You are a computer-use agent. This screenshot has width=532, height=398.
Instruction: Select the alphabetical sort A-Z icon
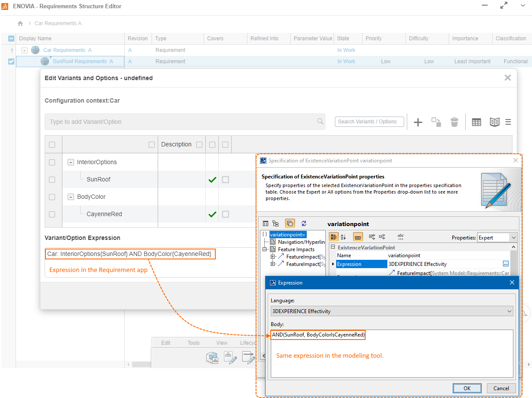(343, 237)
